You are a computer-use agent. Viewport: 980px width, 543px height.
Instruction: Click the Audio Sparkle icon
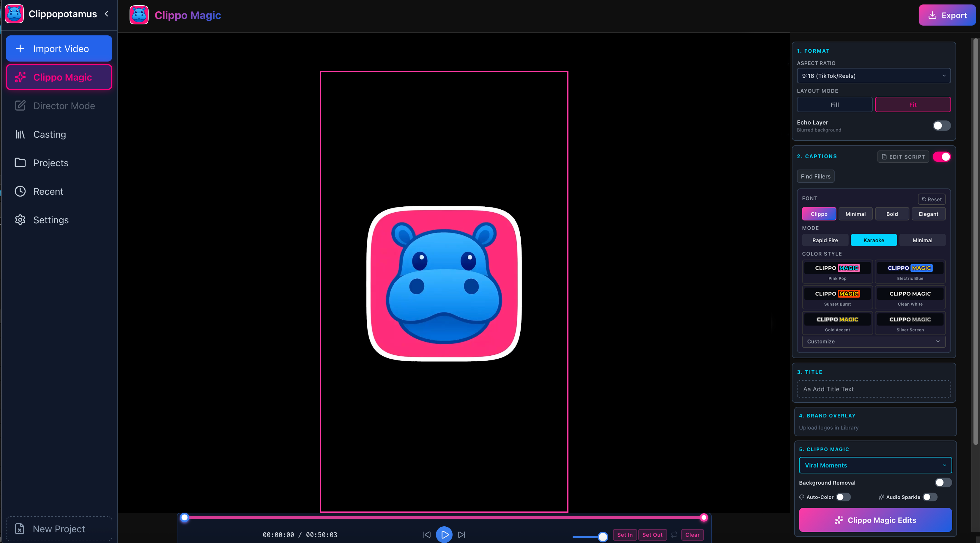pyautogui.click(x=881, y=497)
